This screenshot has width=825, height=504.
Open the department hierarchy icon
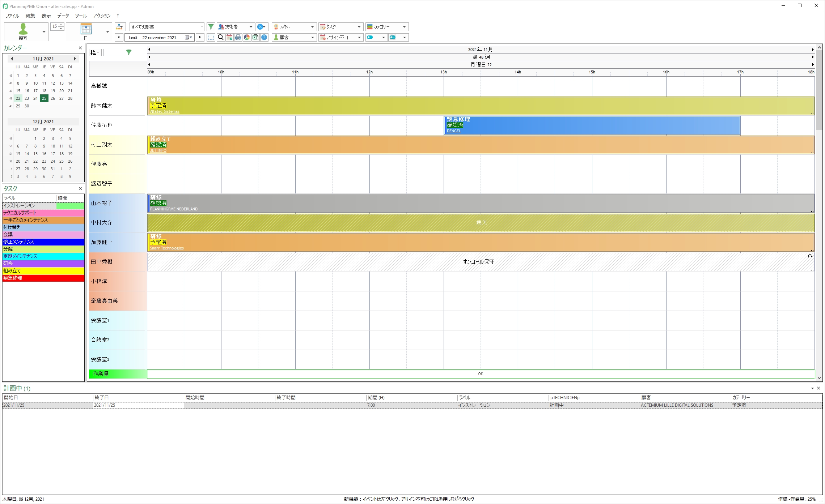(120, 27)
